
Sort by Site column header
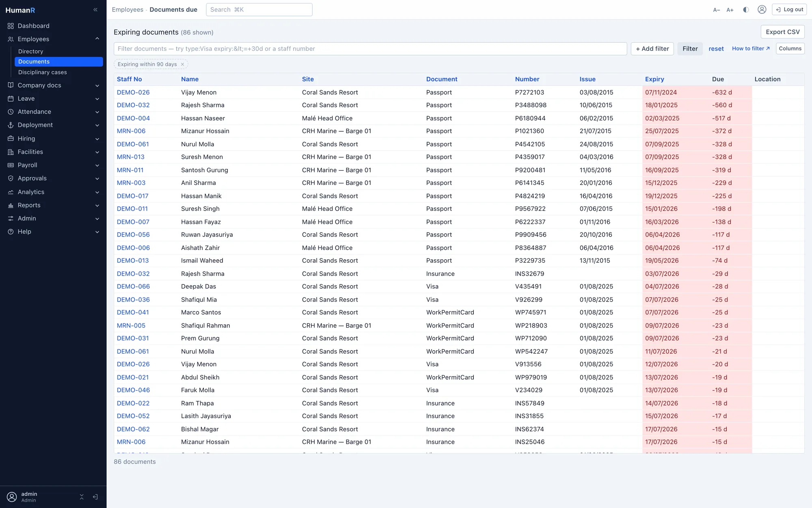coord(308,79)
